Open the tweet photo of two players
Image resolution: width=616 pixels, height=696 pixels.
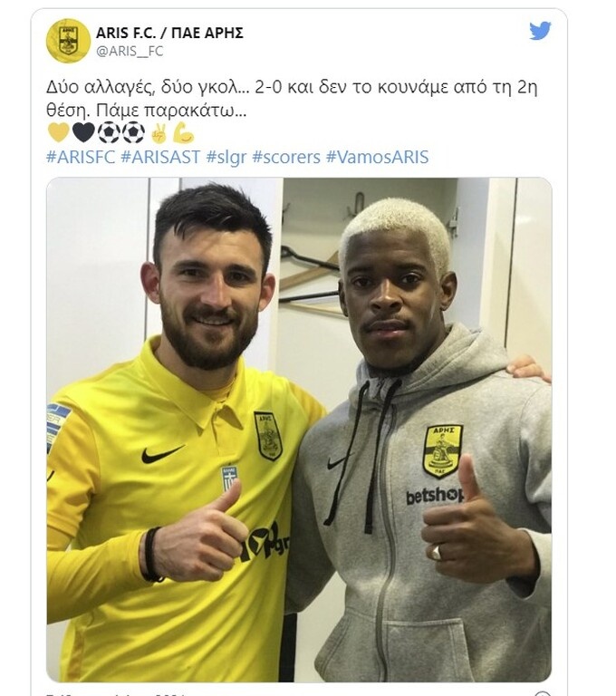(x=299, y=430)
